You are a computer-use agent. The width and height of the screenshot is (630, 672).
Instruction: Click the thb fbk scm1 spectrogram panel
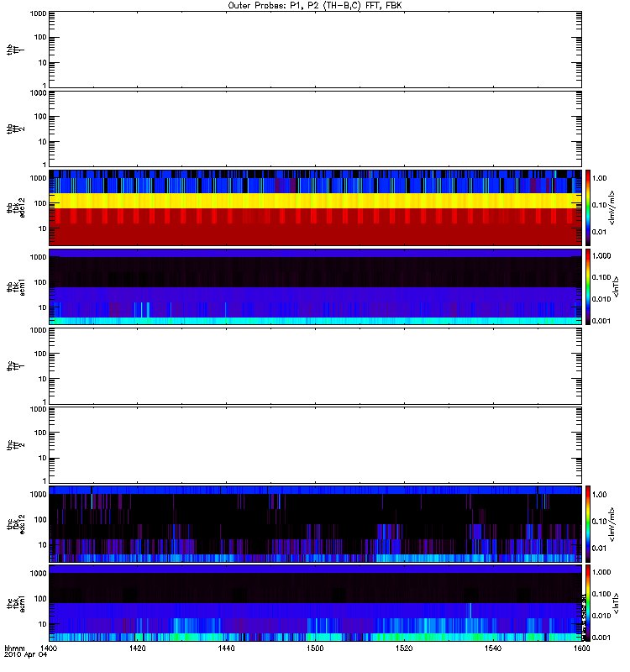316,286
